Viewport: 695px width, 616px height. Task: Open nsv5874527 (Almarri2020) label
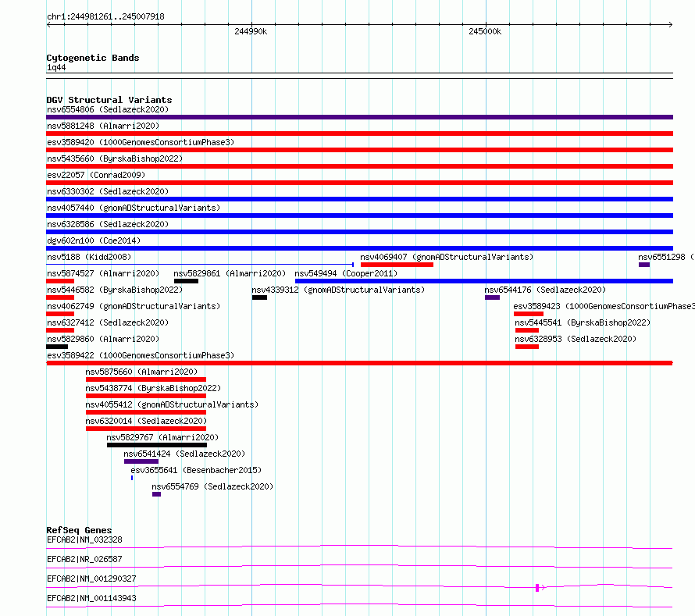103,273
